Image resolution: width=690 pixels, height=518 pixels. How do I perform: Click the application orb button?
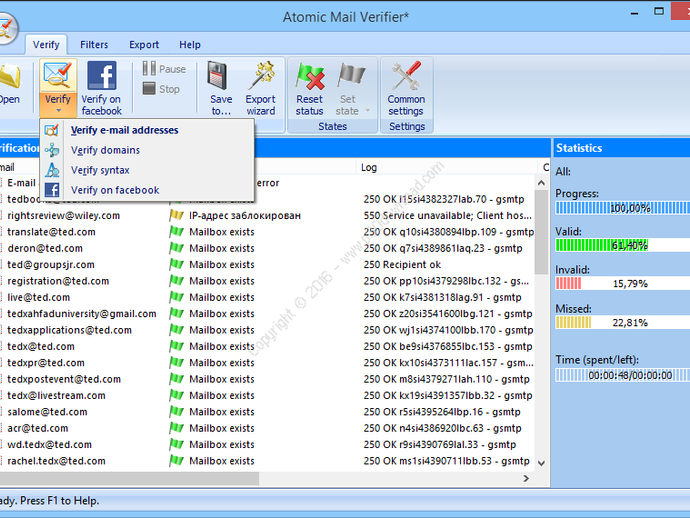(x=6, y=28)
